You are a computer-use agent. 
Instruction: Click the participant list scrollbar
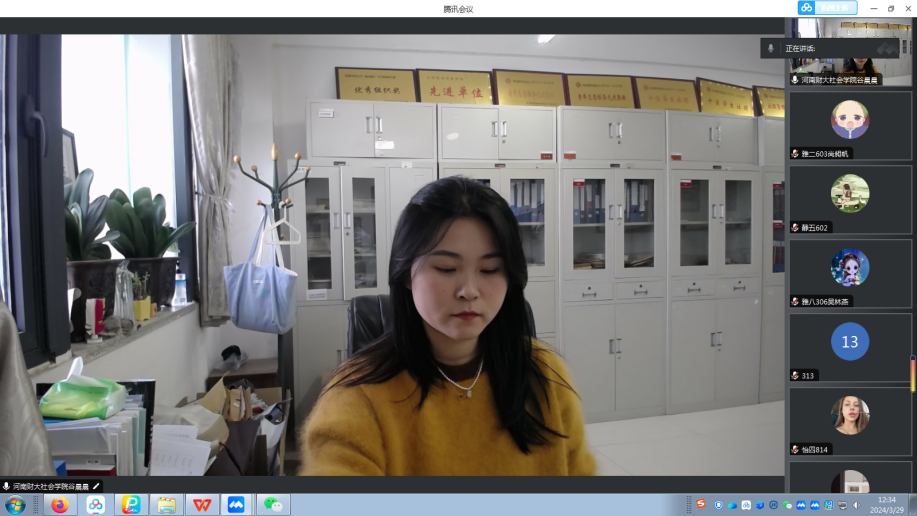click(x=913, y=373)
